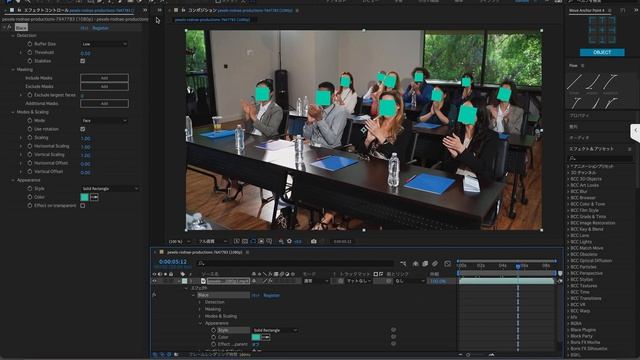Click the motion blur icon in timeline header

(435, 264)
